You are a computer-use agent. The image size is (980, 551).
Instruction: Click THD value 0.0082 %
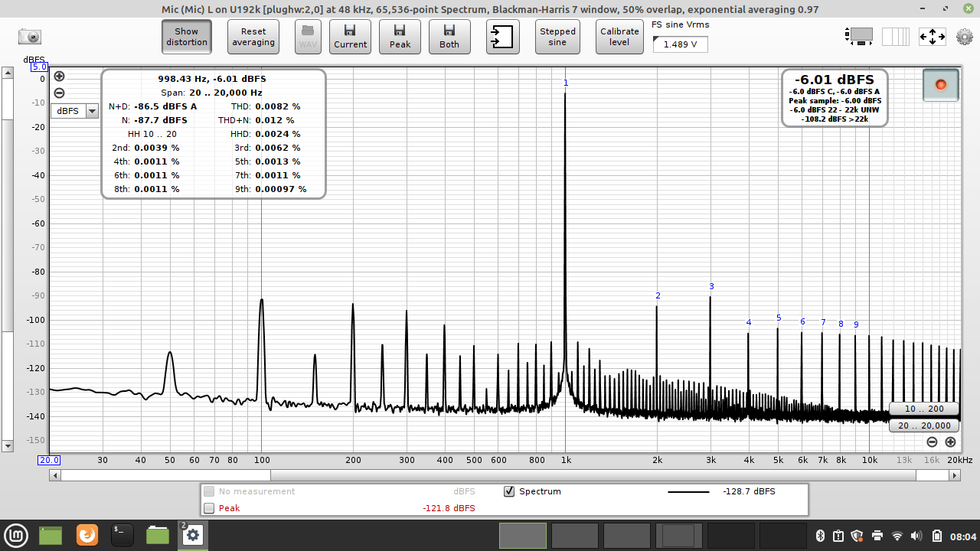click(x=277, y=106)
